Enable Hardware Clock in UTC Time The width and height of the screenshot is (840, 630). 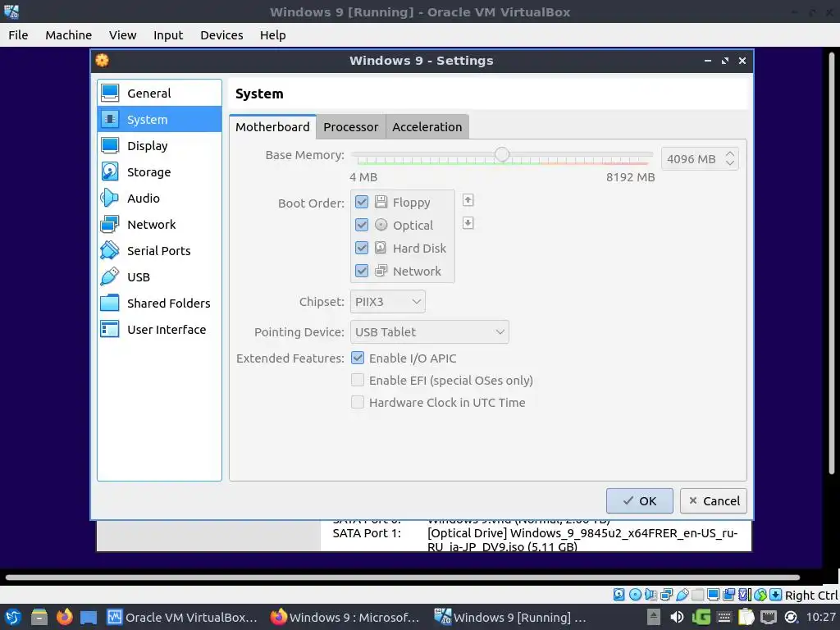tap(358, 402)
